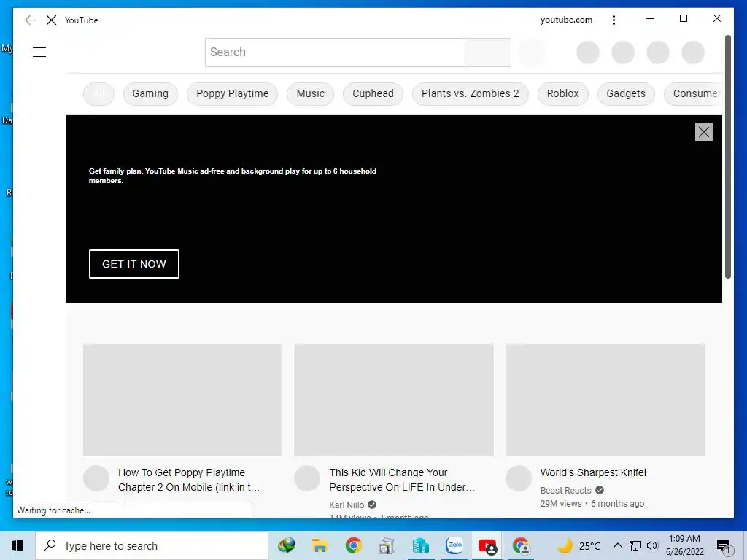Open the clock showing 1:09 AM
This screenshot has height=560, width=747.
coord(684,545)
